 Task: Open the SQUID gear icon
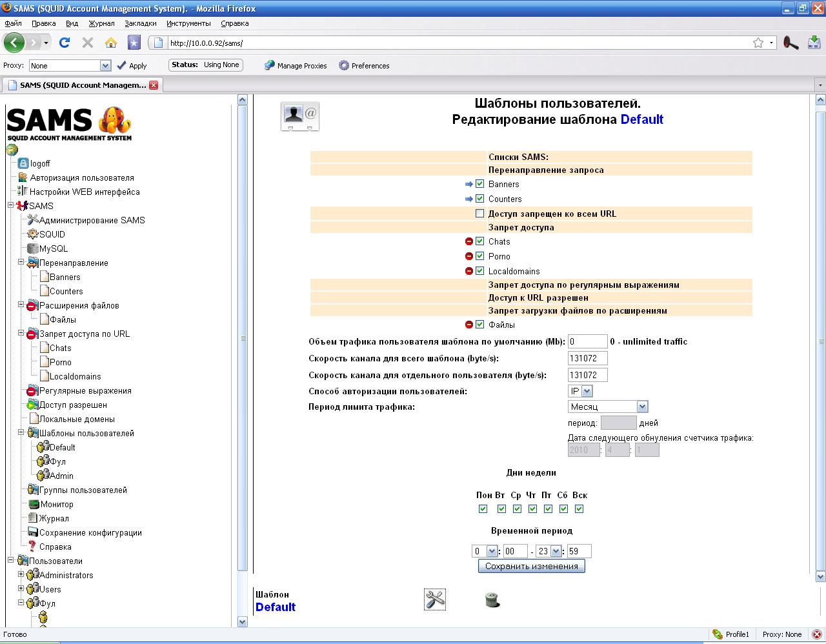pos(33,234)
